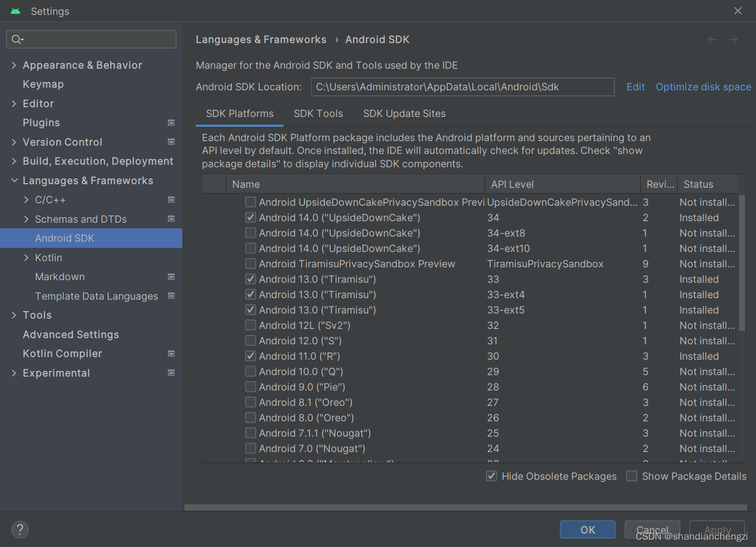The width and height of the screenshot is (756, 547).
Task: Click the Android Studio logo icon in title bar
Action: pos(15,11)
